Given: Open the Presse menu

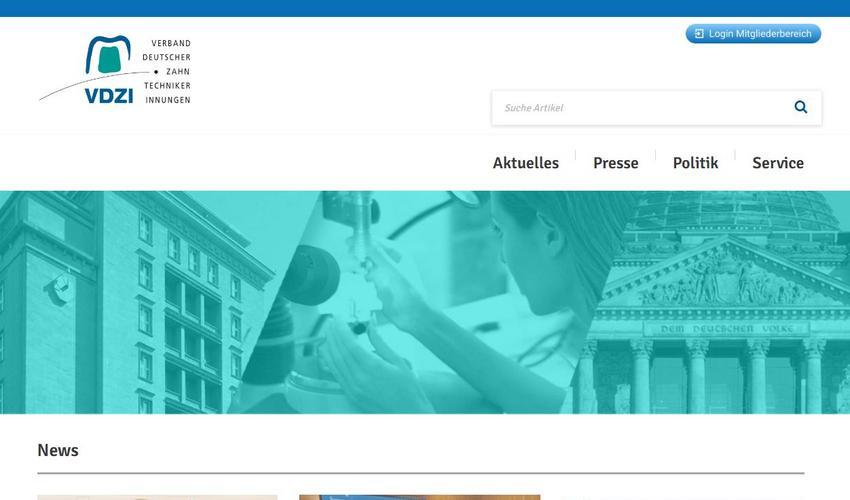Looking at the screenshot, I should point(616,163).
